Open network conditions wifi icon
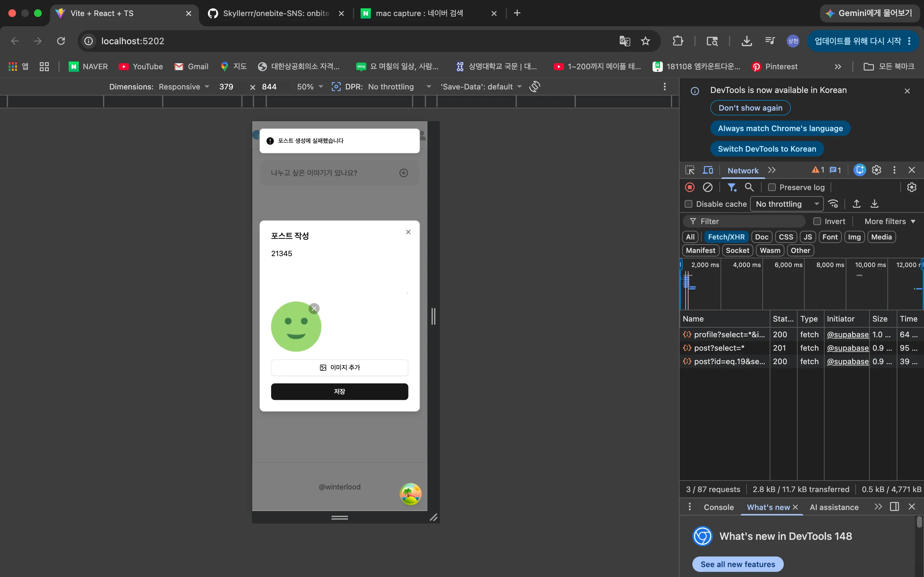This screenshot has width=924, height=577. coord(833,204)
